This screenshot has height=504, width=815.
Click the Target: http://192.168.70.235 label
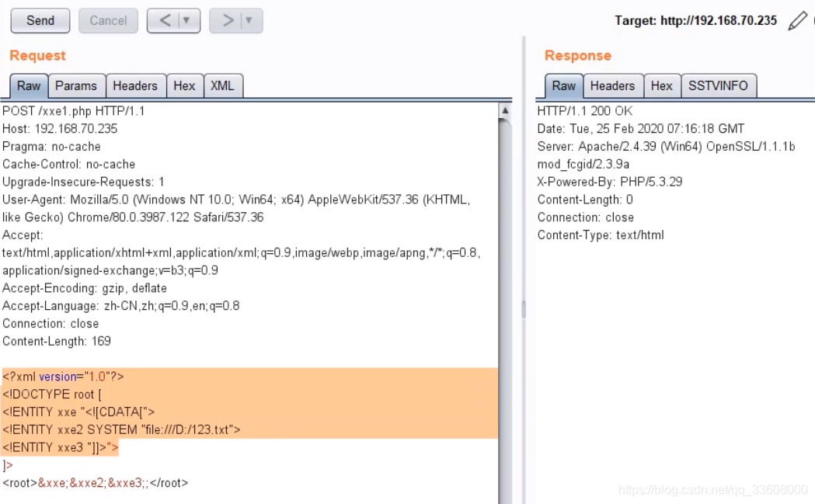pyautogui.click(x=695, y=21)
